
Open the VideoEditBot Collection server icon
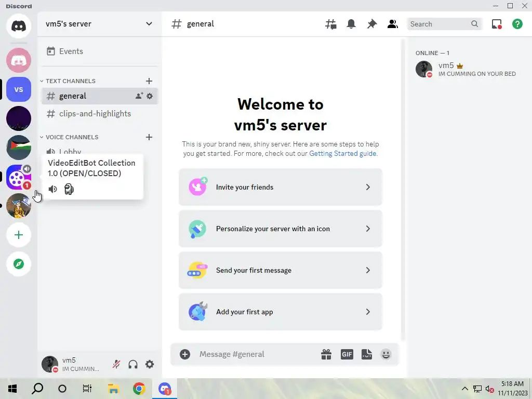pyautogui.click(x=19, y=177)
